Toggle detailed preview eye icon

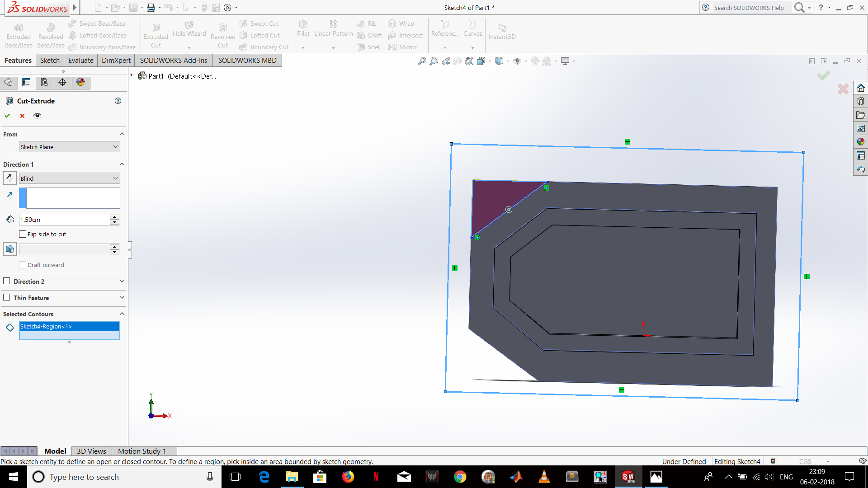pyautogui.click(x=37, y=116)
